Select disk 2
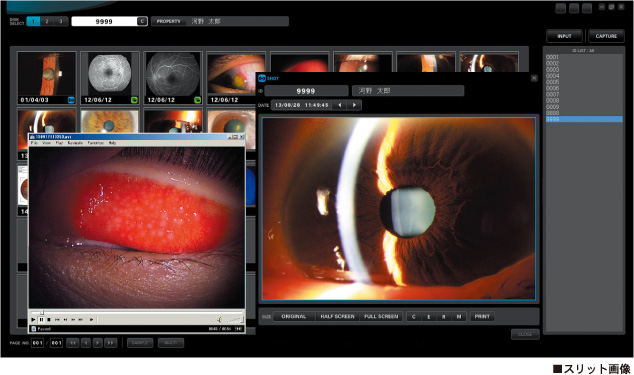 coord(47,21)
